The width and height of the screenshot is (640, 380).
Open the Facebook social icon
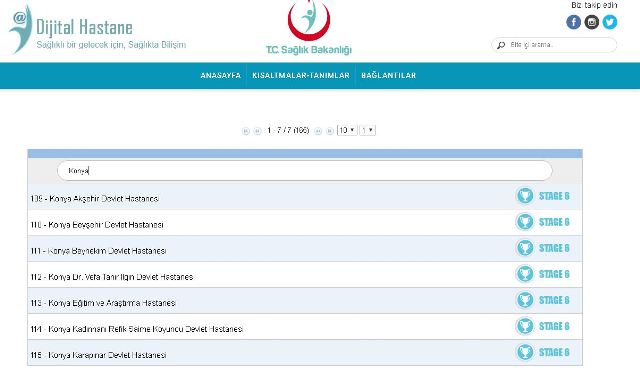pyautogui.click(x=573, y=22)
